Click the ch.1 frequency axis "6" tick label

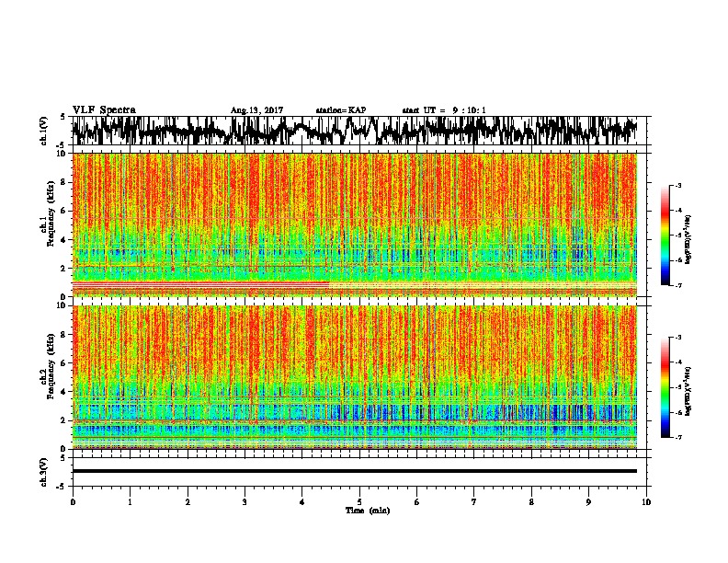coord(64,211)
